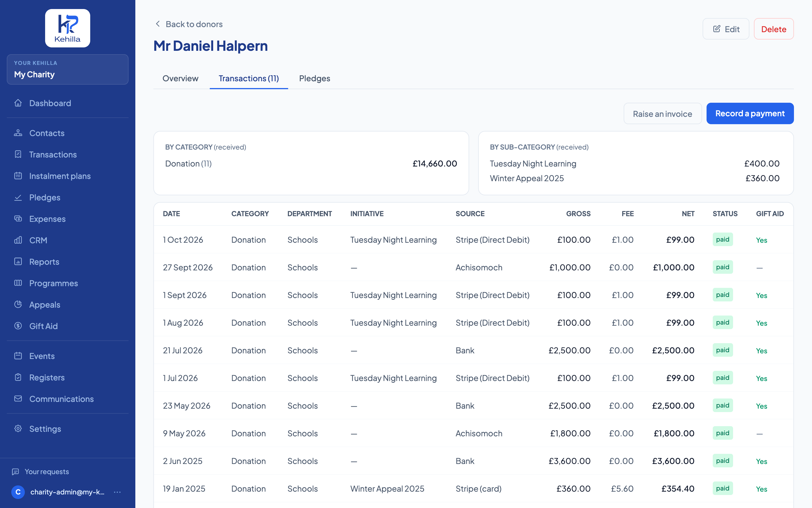
Task: Click the £5.60 fee value
Action: [622, 489]
